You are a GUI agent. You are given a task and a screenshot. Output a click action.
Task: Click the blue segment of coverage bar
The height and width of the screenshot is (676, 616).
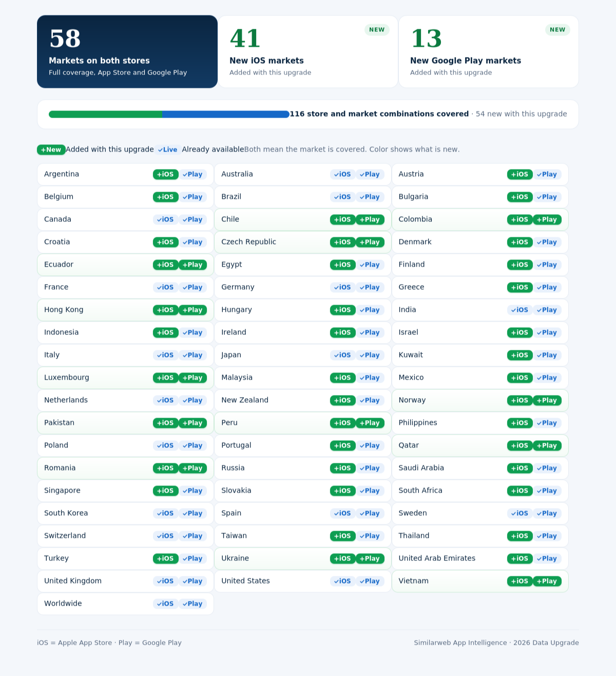(226, 114)
